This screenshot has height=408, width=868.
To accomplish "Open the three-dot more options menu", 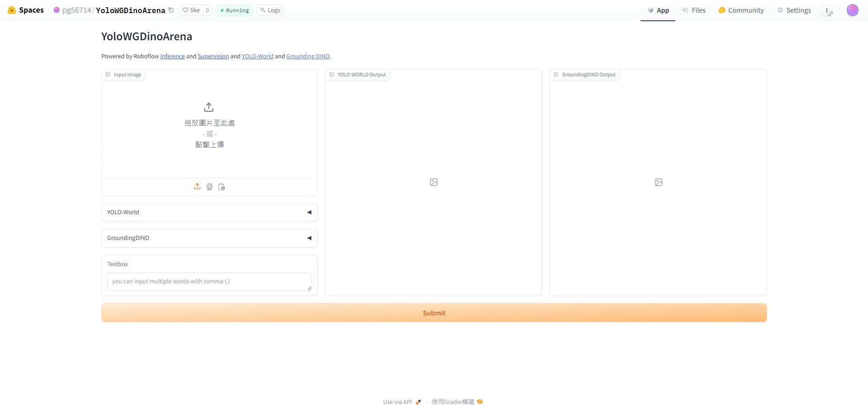I will click(x=827, y=10).
